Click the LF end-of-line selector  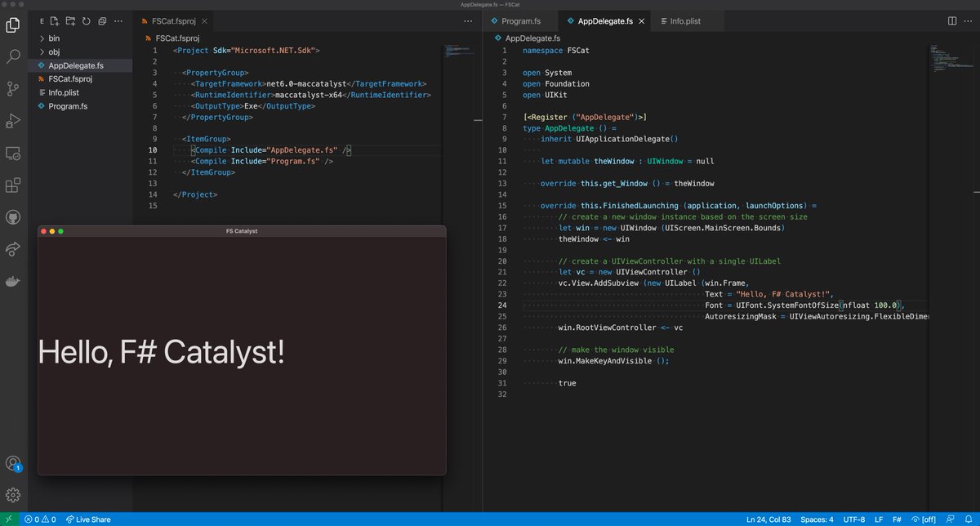(x=879, y=519)
